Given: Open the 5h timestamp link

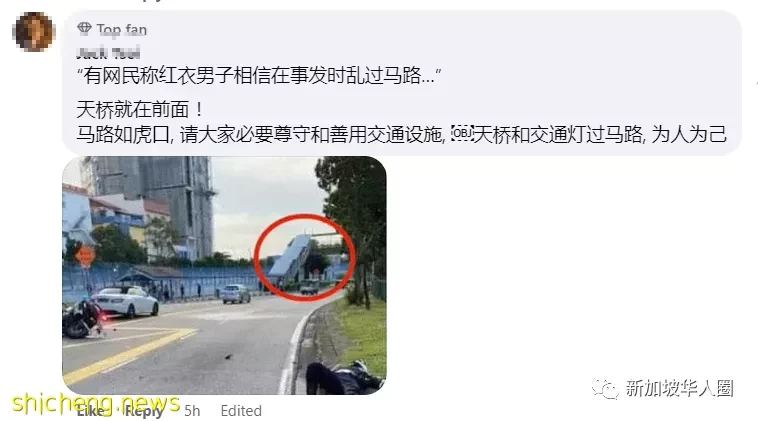Looking at the screenshot, I should [x=192, y=411].
